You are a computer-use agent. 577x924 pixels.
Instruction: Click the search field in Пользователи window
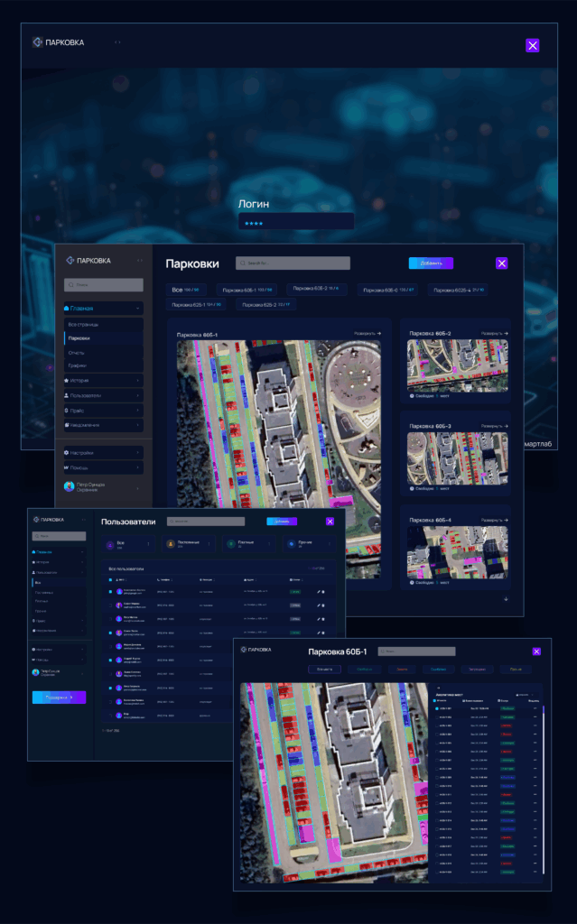click(x=206, y=522)
